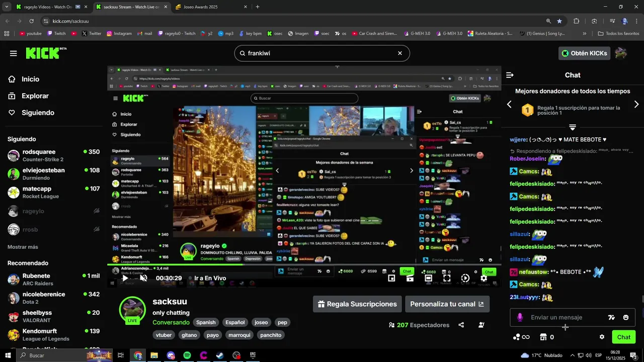Click the purple microphone chat icon
Viewport: 644px width, 362px height.
click(520, 317)
